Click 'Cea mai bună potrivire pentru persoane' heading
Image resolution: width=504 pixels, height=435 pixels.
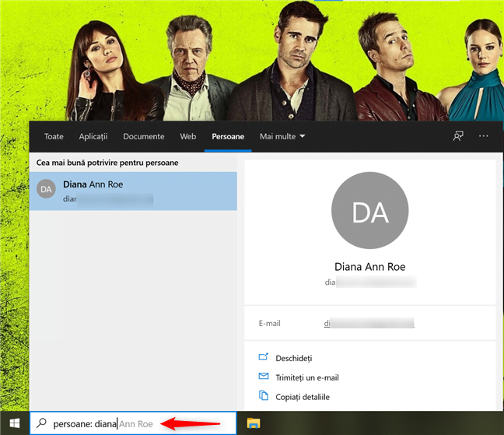pos(107,163)
